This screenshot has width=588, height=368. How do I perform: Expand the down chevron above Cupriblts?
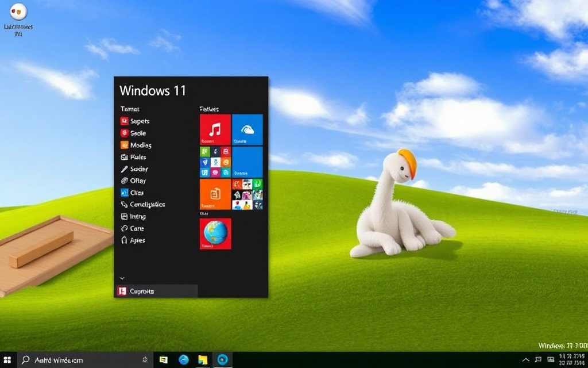tap(122, 279)
